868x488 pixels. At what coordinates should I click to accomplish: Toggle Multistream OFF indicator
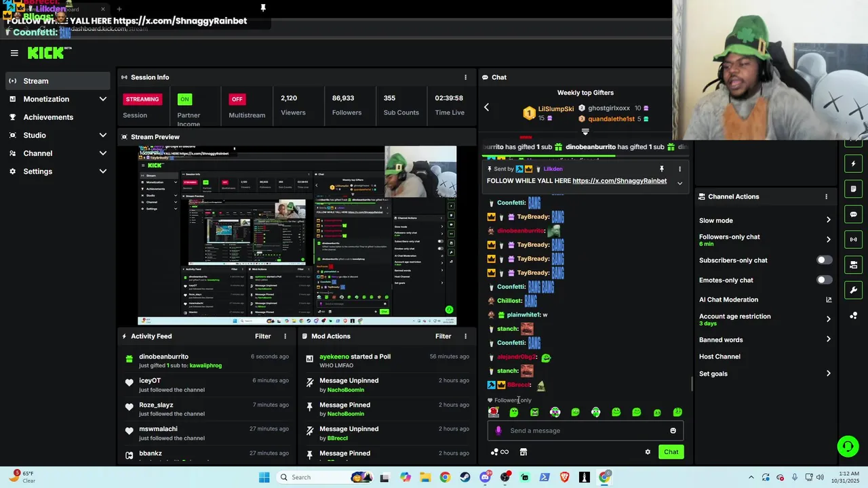tap(237, 99)
